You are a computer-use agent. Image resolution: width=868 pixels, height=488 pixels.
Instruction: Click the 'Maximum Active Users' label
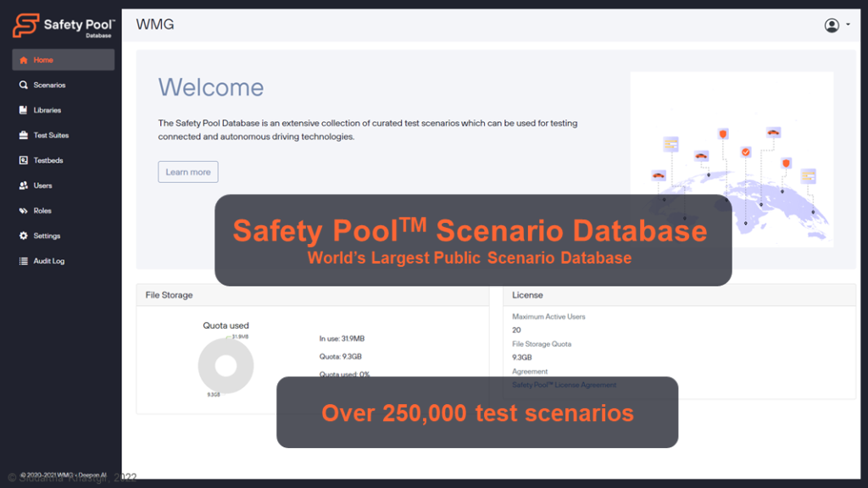[548, 317]
